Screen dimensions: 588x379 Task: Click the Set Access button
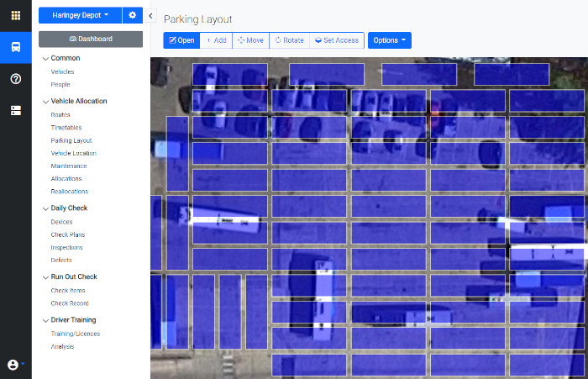click(x=337, y=40)
